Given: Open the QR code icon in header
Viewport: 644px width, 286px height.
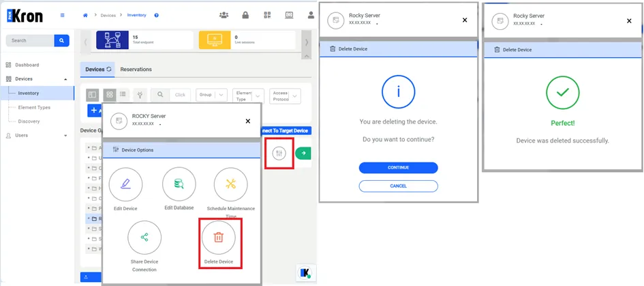Looking at the screenshot, I should (267, 15).
